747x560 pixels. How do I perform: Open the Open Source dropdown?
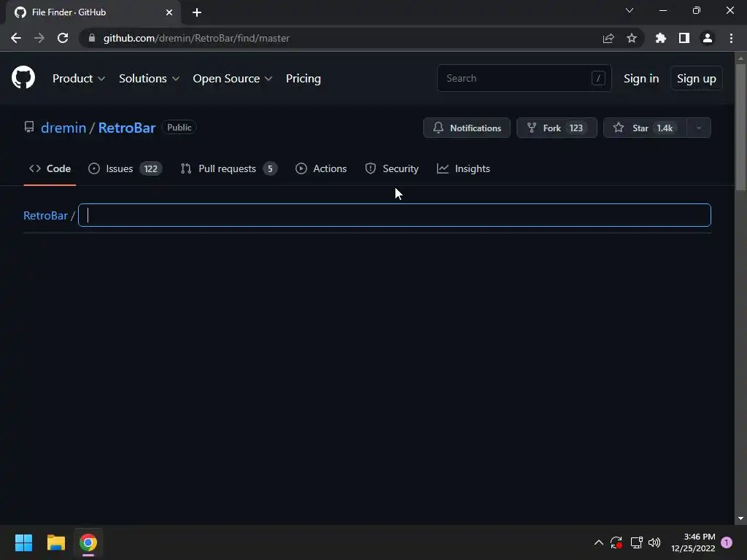233,79
